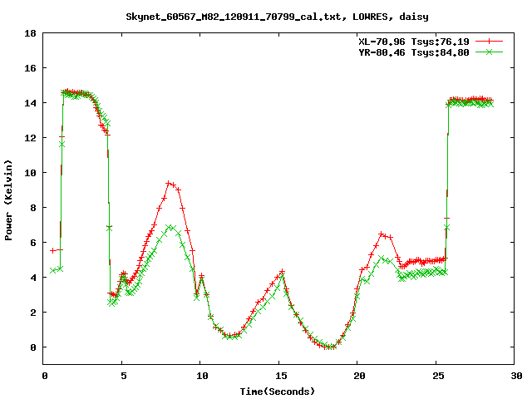The image size is (532, 399).
Task: Click the x-axis tick label 15
Action: point(281,376)
